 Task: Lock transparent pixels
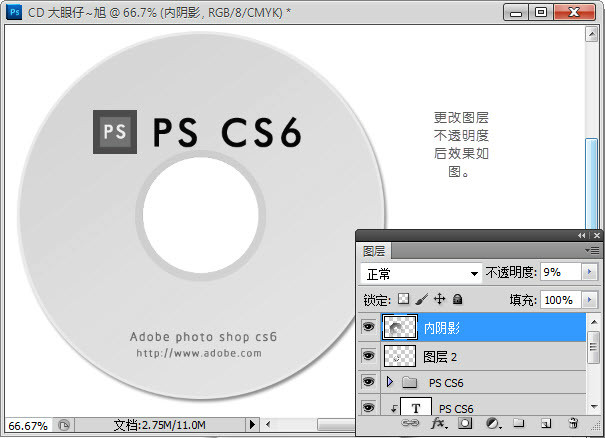[404, 299]
